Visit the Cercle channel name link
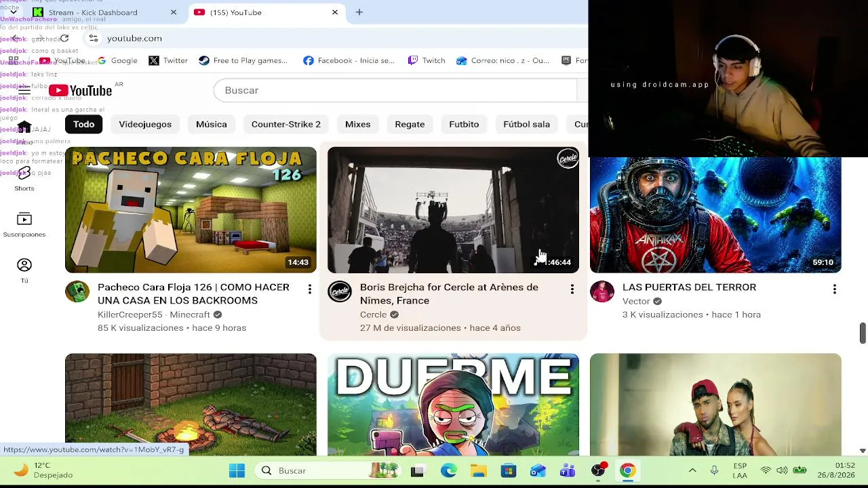This screenshot has height=488, width=868. click(x=373, y=314)
